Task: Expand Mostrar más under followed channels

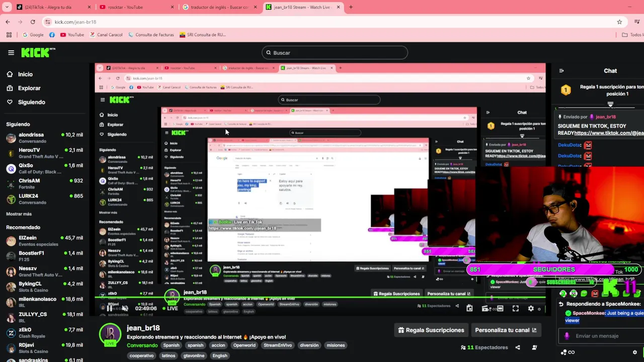Action: point(19,214)
